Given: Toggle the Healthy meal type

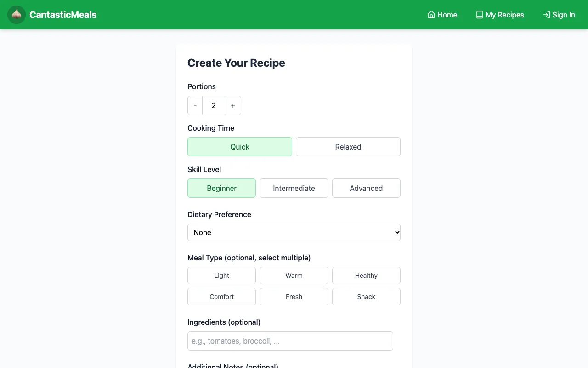Looking at the screenshot, I should [366, 276].
